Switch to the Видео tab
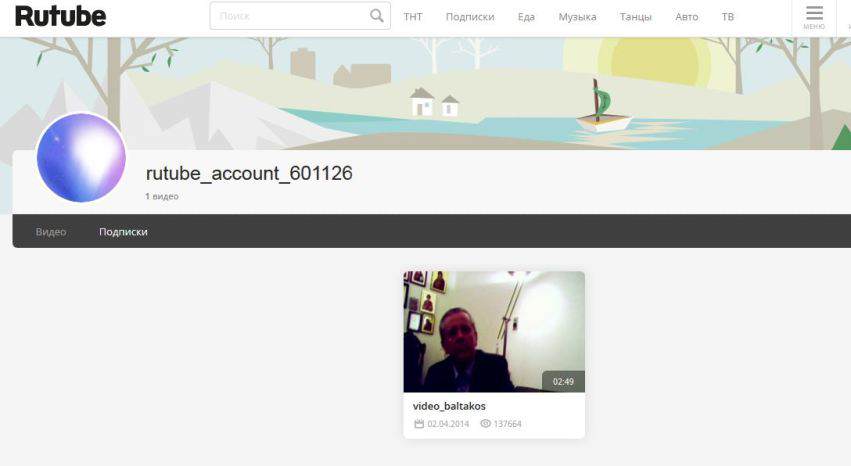The width and height of the screenshot is (851, 466). pyautogui.click(x=51, y=232)
